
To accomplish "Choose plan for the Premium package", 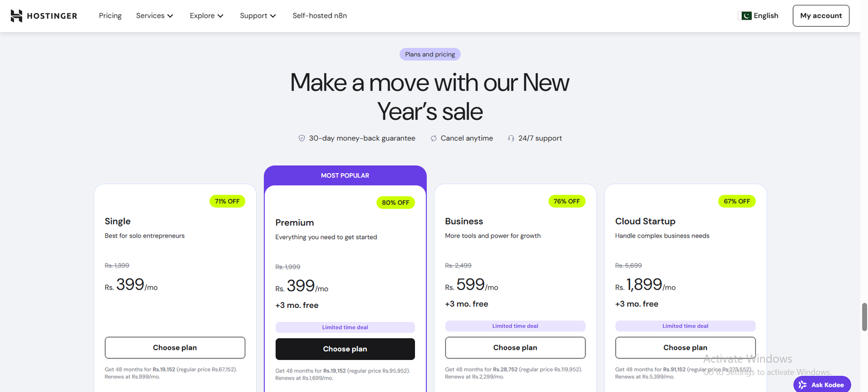I will 345,349.
